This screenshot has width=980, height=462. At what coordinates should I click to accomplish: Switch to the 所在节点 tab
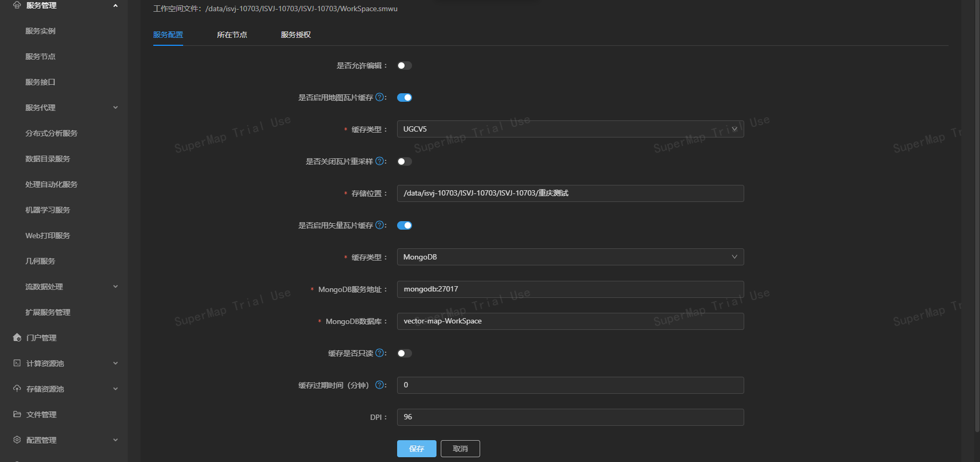[x=232, y=35]
